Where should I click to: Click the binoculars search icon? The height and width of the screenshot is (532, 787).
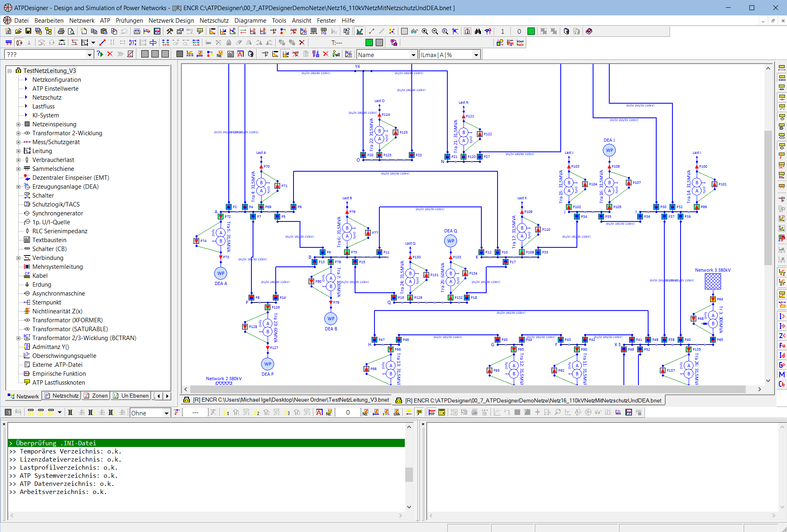point(478,31)
